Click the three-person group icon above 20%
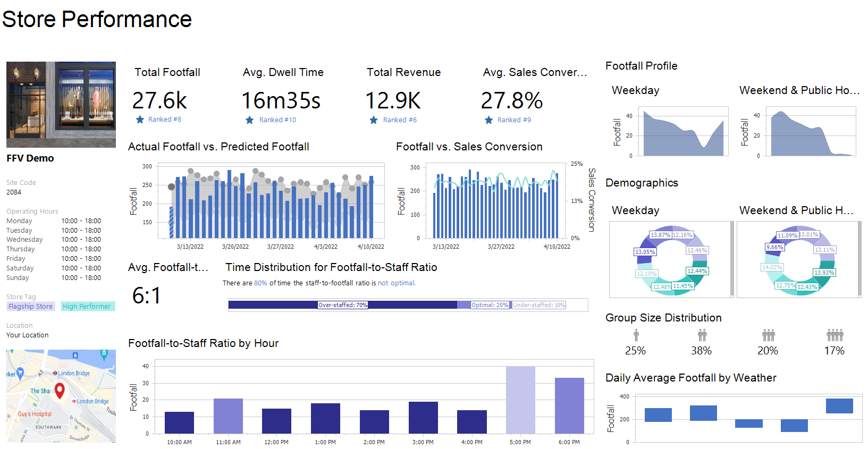Viewport: 868px width, 449px height. click(x=769, y=335)
